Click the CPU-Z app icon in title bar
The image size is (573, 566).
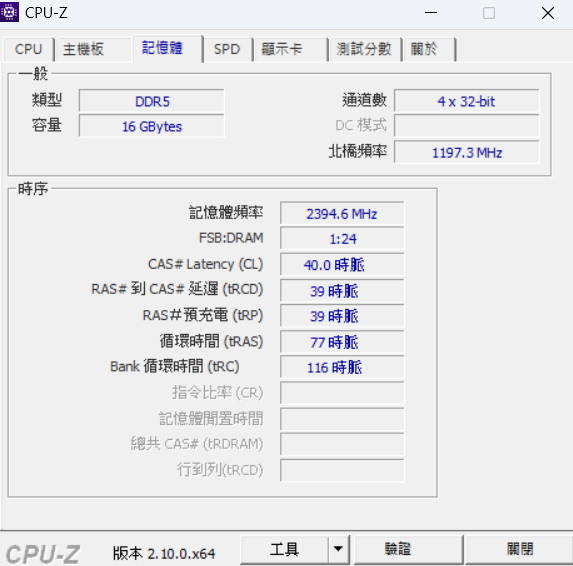(9, 13)
